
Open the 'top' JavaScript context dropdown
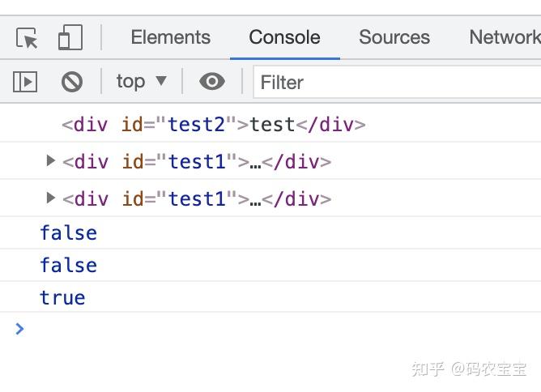(x=142, y=81)
